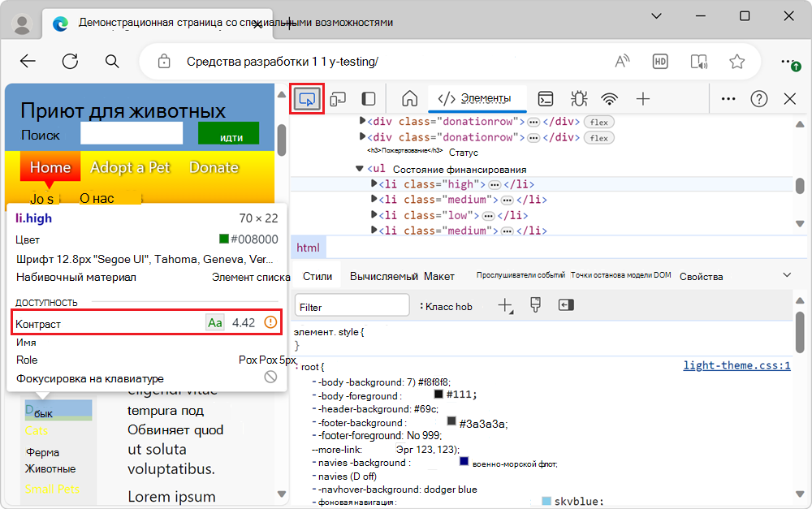Toggle the DevTools dock side panel icon
The height and width of the screenshot is (509, 812).
pyautogui.click(x=368, y=98)
